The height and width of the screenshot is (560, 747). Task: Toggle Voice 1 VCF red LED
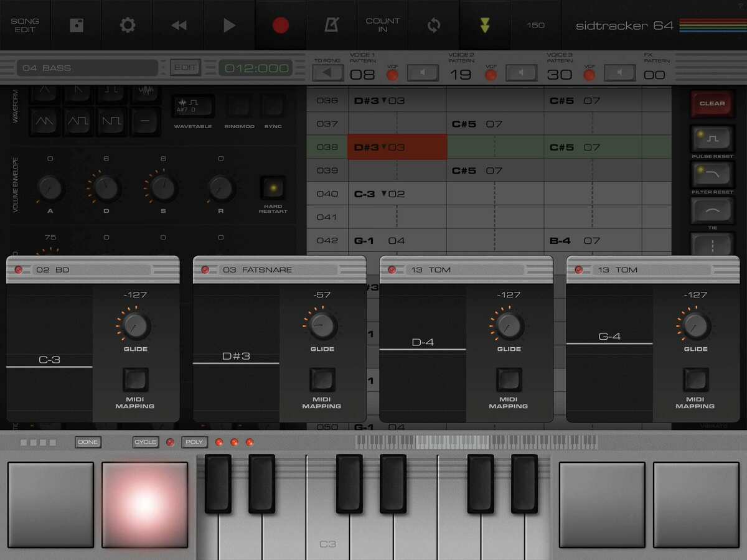tap(393, 75)
